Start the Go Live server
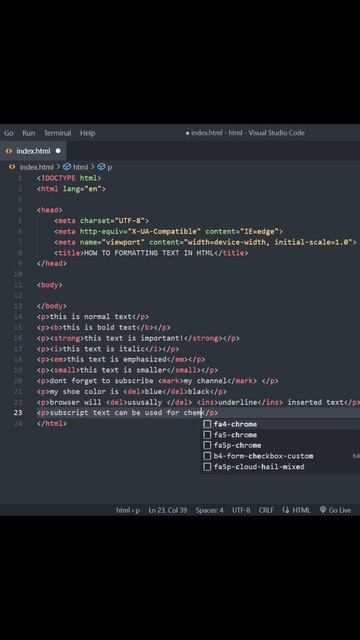This screenshot has height=640, width=360. [335, 510]
